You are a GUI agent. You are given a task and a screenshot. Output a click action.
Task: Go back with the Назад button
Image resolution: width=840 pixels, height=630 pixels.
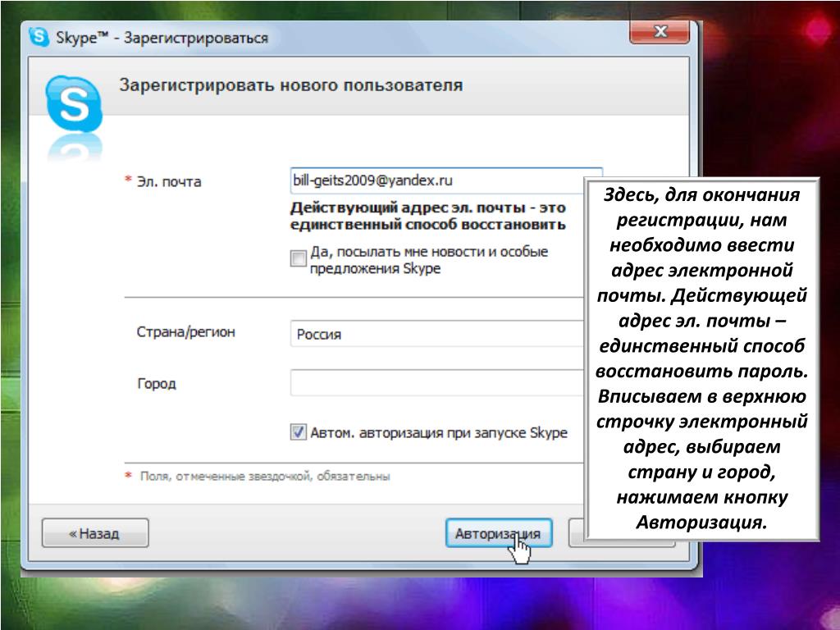[x=95, y=533]
